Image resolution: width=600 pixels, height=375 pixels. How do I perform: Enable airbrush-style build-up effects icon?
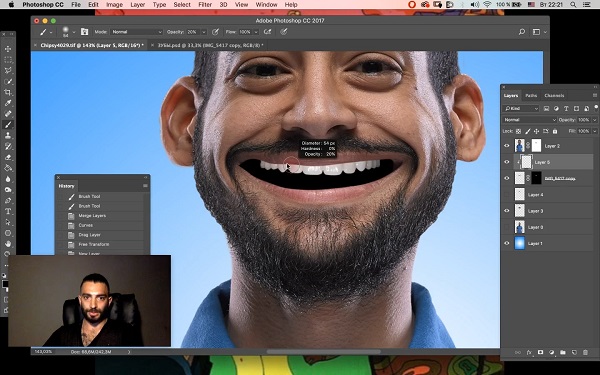coord(267,32)
